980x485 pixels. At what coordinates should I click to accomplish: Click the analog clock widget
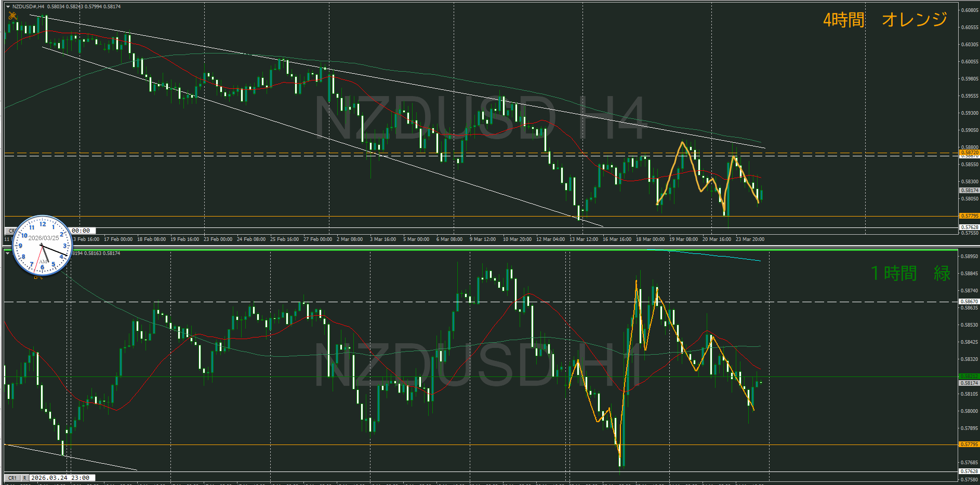pos(42,245)
